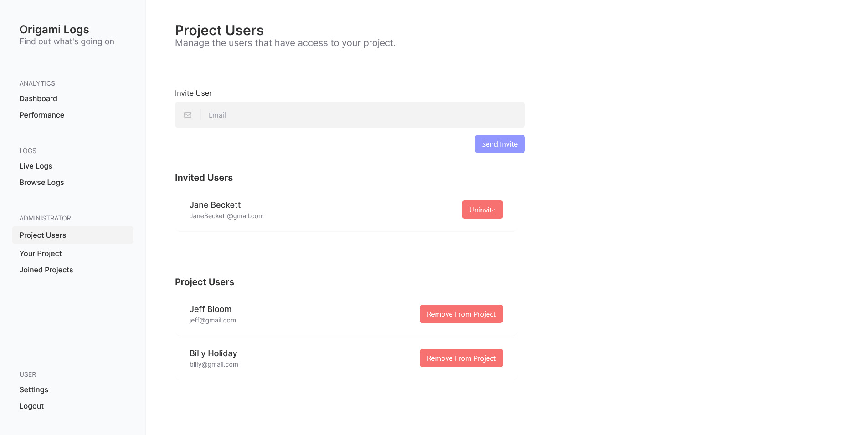
Task: Navigate to Browse Logs
Action: pos(41,182)
